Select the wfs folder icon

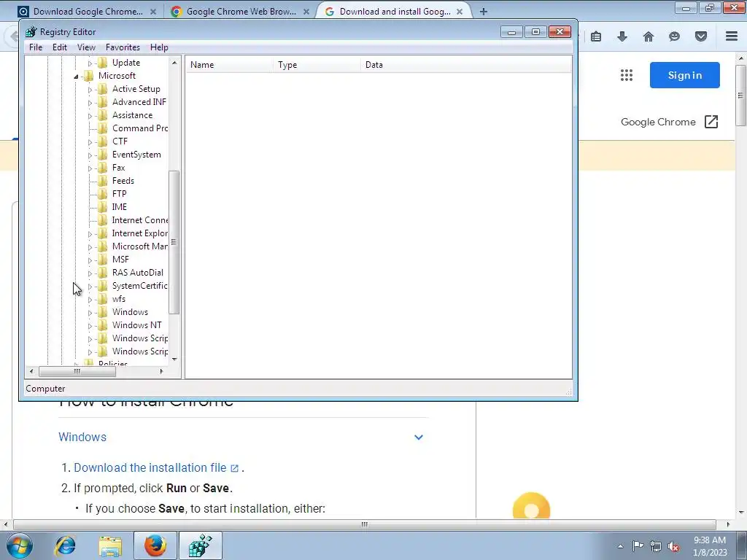[x=102, y=298]
